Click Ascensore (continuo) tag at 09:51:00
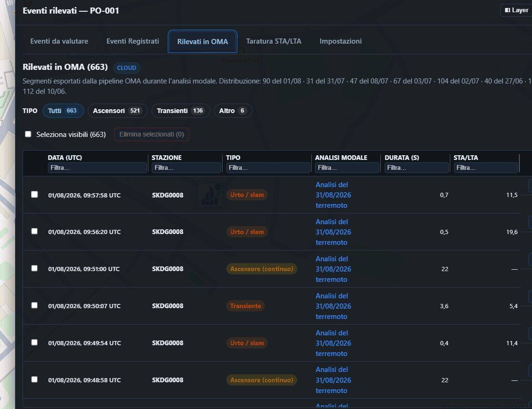The image size is (532, 409). [262, 269]
